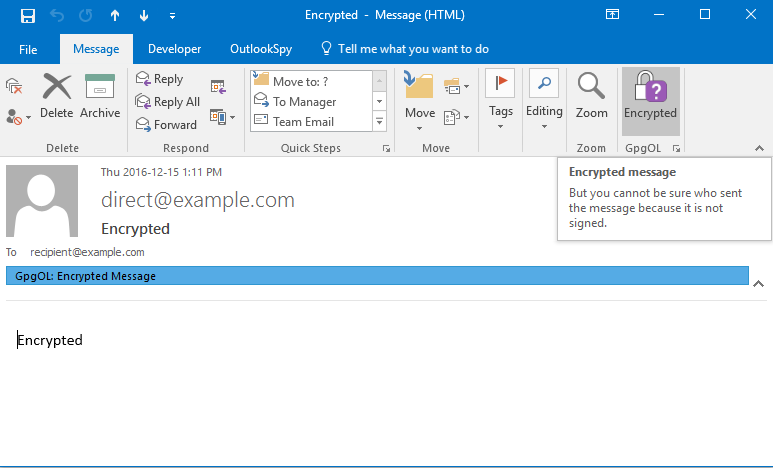Open the Junk dropdown in Delete group
773x468 pixels.
16,118
